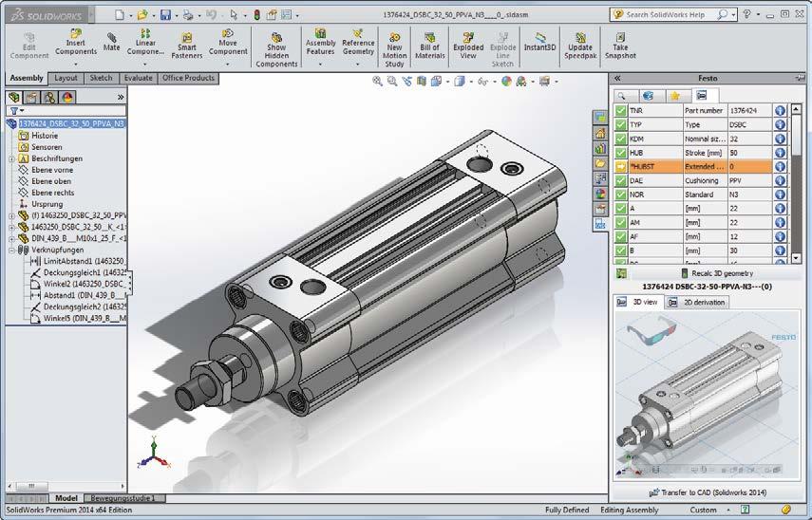Select the Mate tool
Screen dimensions: 812x520
pos(111,42)
